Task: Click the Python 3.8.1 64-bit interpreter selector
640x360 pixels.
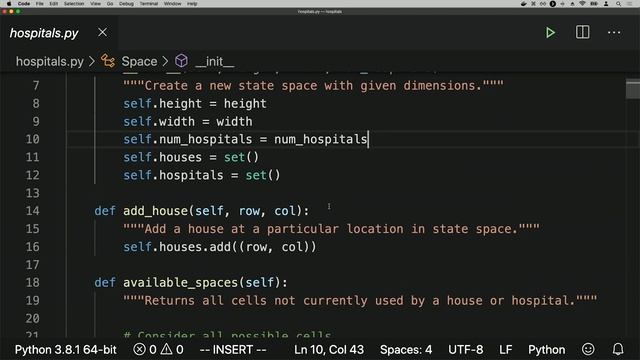Action: tap(66, 350)
